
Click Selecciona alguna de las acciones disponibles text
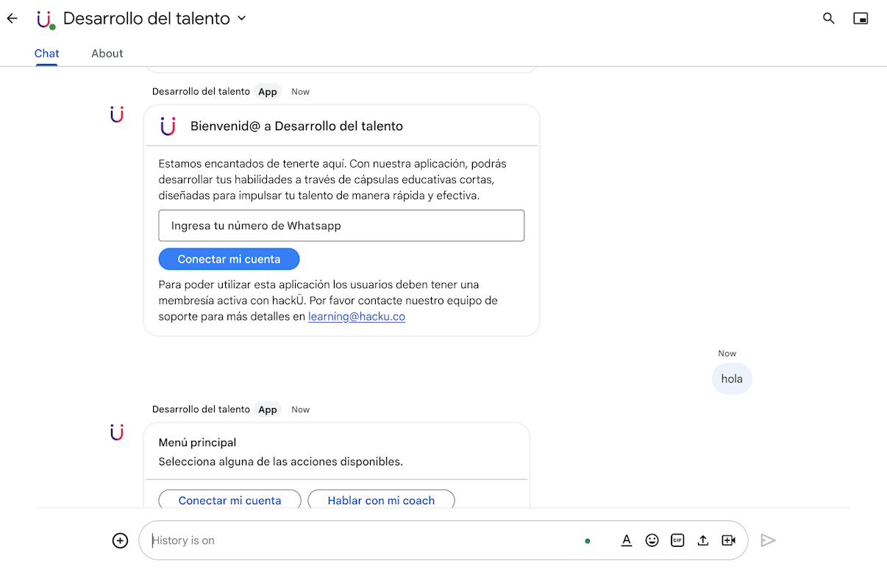[281, 462]
